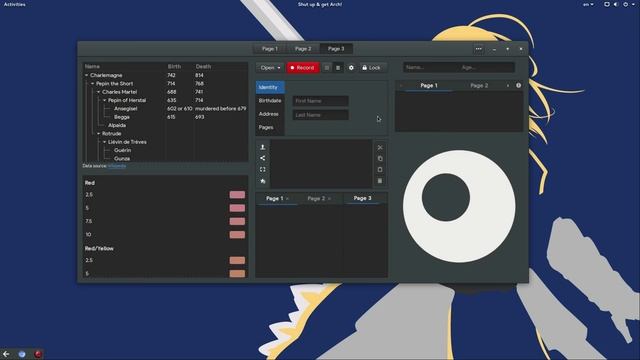Click the bottom icon under paste
This screenshot has height=360, width=640.
tap(380, 181)
